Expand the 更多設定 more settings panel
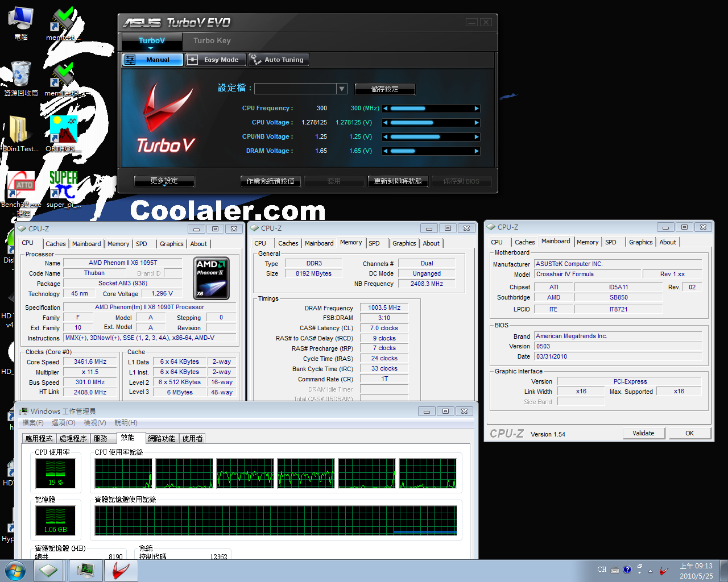 click(x=164, y=181)
